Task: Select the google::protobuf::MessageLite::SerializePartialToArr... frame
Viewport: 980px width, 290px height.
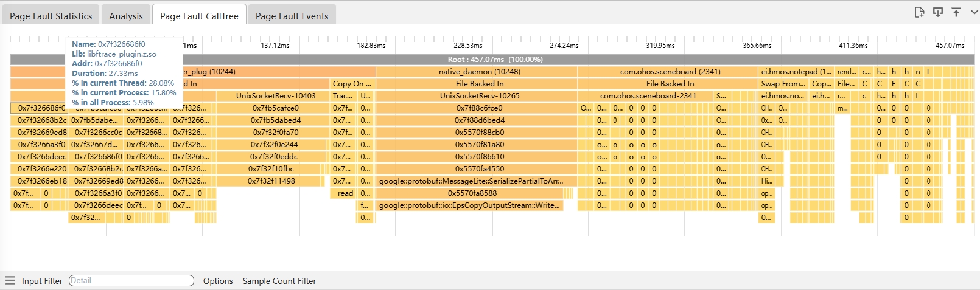Action: click(471, 181)
